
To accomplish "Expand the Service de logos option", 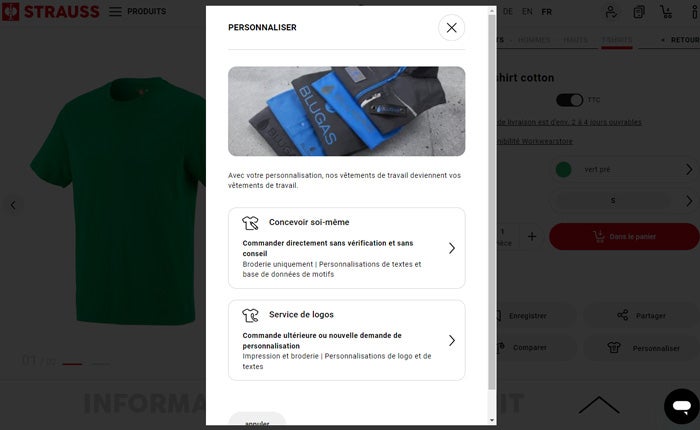I will pyautogui.click(x=346, y=340).
